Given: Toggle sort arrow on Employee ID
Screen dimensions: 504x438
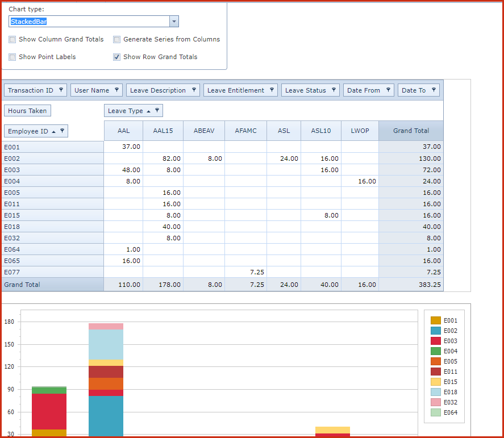Looking at the screenshot, I should (53, 131).
